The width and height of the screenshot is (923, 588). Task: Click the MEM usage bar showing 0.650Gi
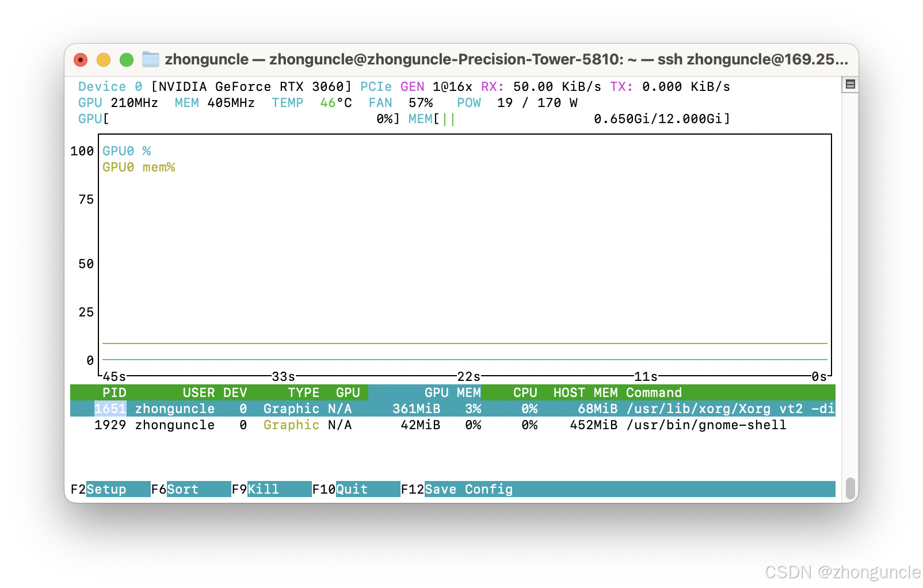(570, 119)
